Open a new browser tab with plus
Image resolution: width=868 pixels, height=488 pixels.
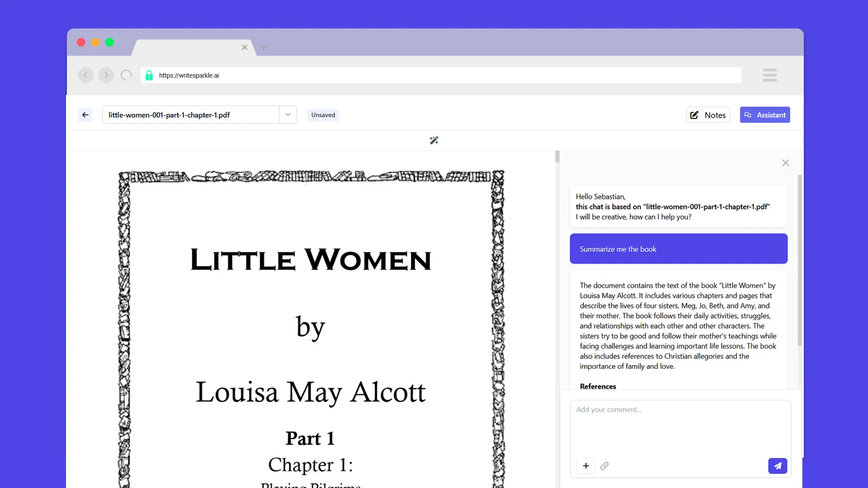264,47
